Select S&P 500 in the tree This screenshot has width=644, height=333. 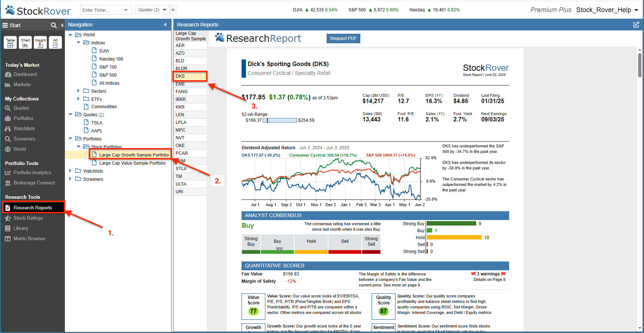pyautogui.click(x=108, y=75)
